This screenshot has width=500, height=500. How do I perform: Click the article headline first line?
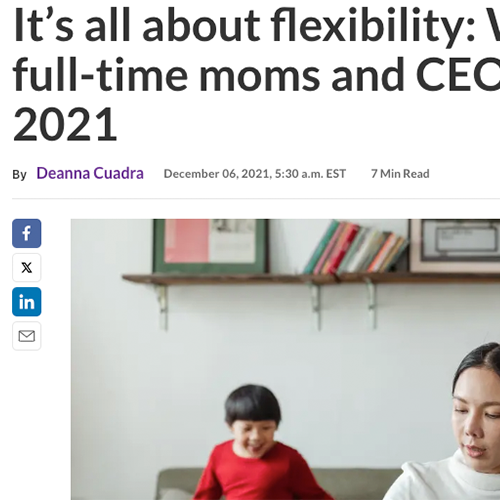point(256,27)
